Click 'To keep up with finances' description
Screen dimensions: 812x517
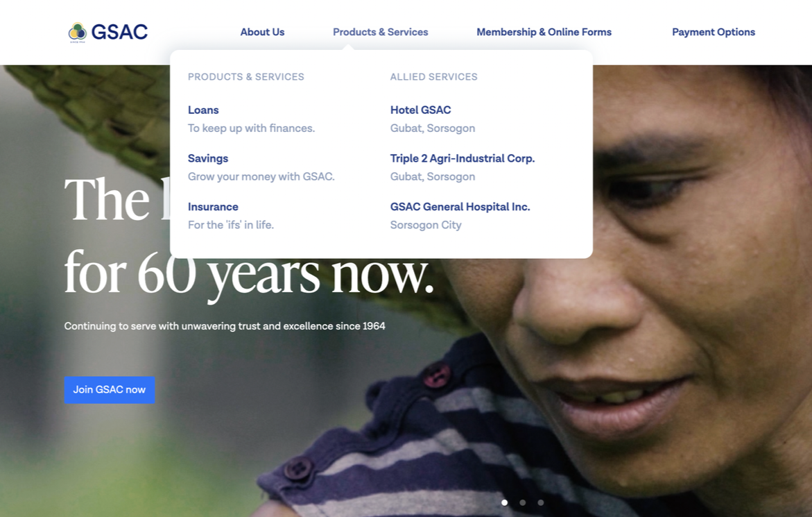click(251, 128)
